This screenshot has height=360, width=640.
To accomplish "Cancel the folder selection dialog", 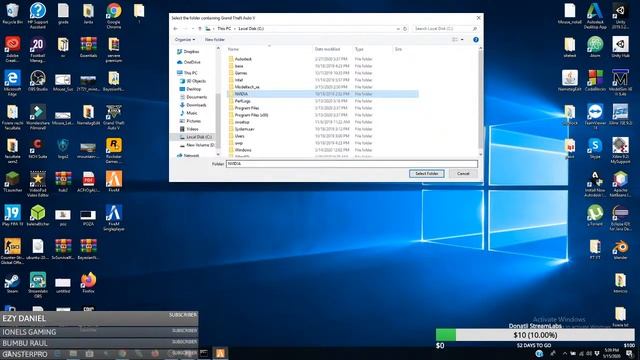I will [463, 173].
